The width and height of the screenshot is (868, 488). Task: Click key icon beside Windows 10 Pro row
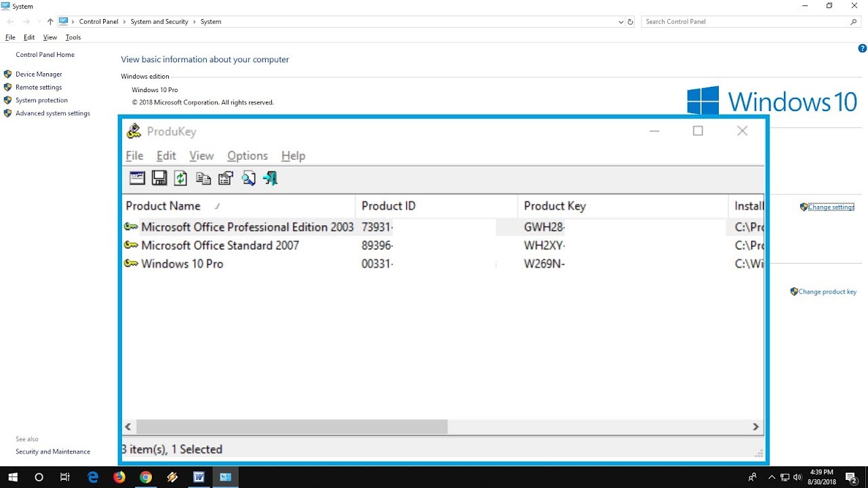point(131,264)
